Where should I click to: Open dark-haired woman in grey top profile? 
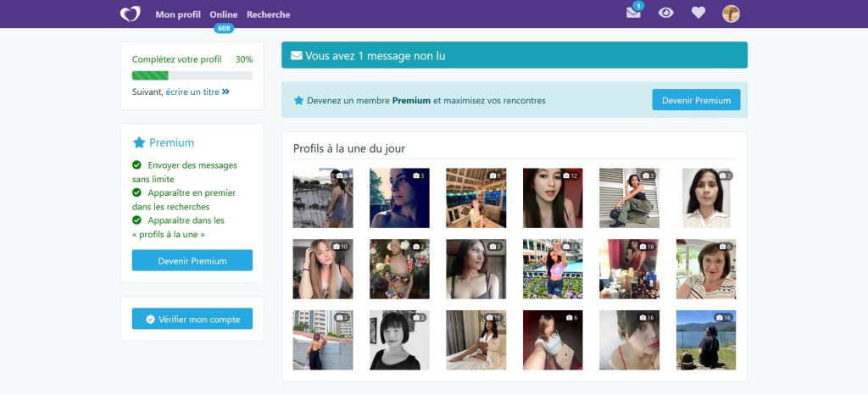pos(476,269)
